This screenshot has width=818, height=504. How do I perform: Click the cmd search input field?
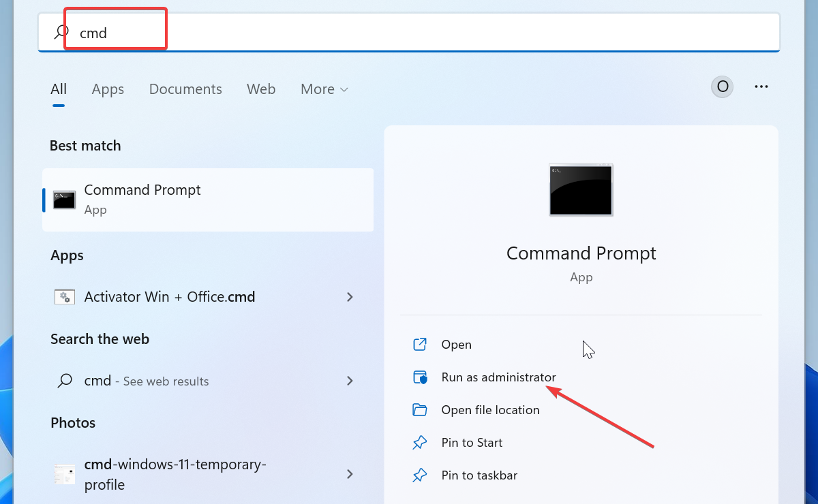(409, 32)
